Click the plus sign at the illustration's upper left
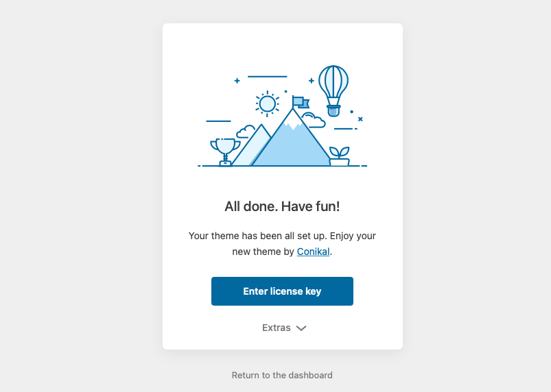This screenshot has height=392, width=551. click(237, 81)
